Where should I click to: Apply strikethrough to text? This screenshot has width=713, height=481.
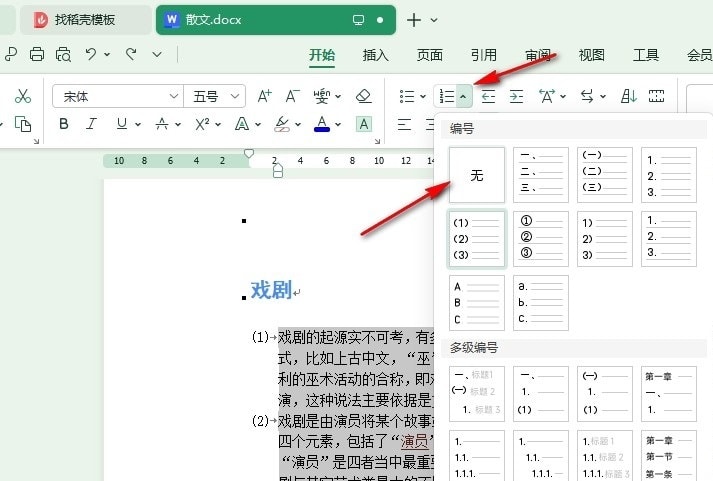162,124
